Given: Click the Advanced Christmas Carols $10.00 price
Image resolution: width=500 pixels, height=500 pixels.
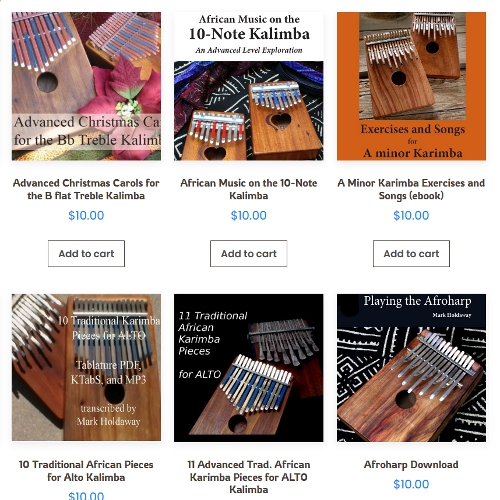Looking at the screenshot, I should point(86,215).
